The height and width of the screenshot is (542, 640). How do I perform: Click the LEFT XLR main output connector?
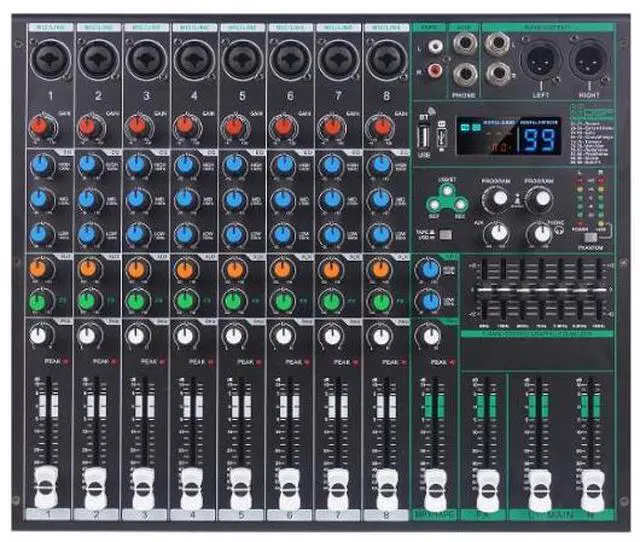pyautogui.click(x=540, y=60)
